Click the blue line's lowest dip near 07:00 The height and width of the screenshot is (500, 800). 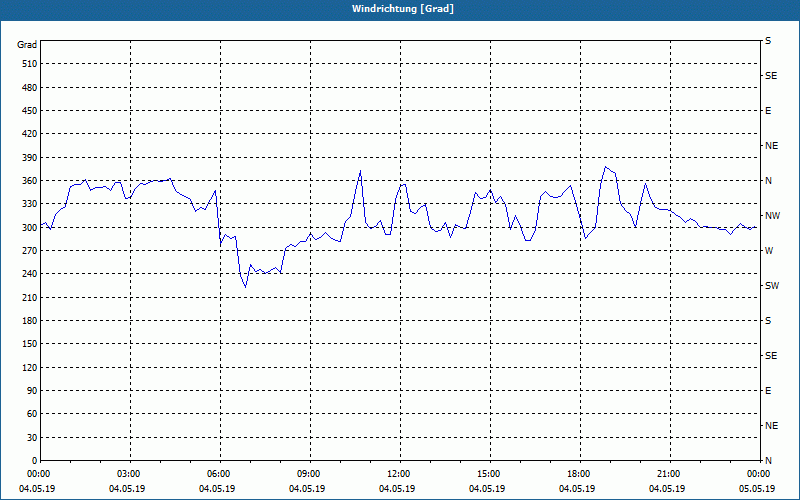[245, 287]
